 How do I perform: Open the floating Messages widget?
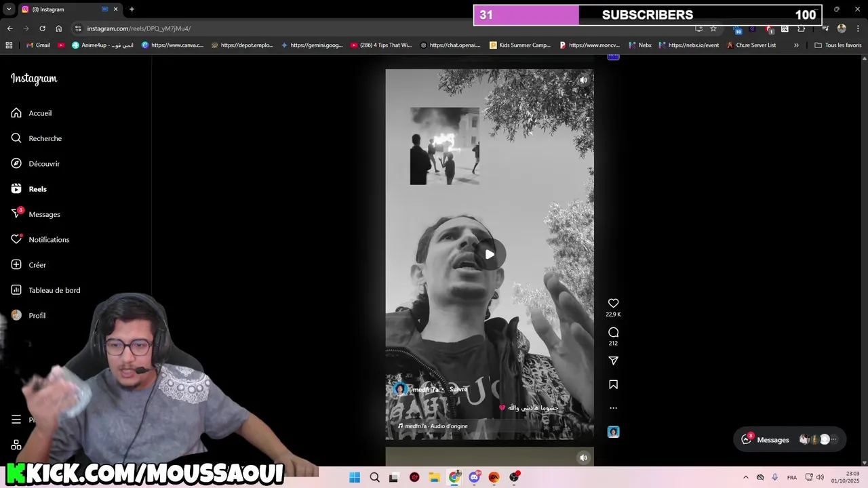click(790, 440)
